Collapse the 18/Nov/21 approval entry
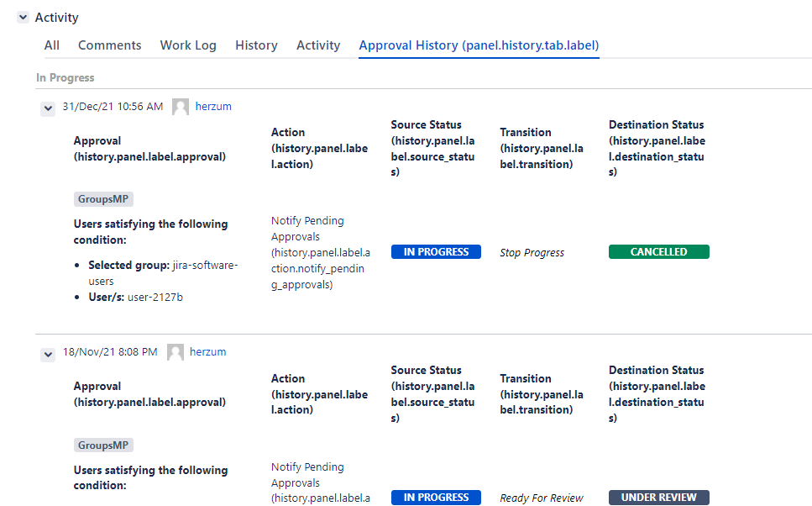 pyautogui.click(x=48, y=354)
